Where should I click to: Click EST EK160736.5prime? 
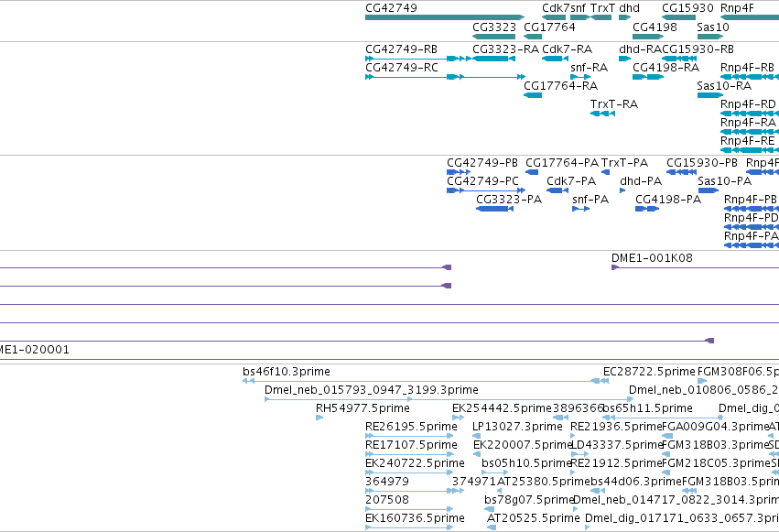(x=415, y=519)
